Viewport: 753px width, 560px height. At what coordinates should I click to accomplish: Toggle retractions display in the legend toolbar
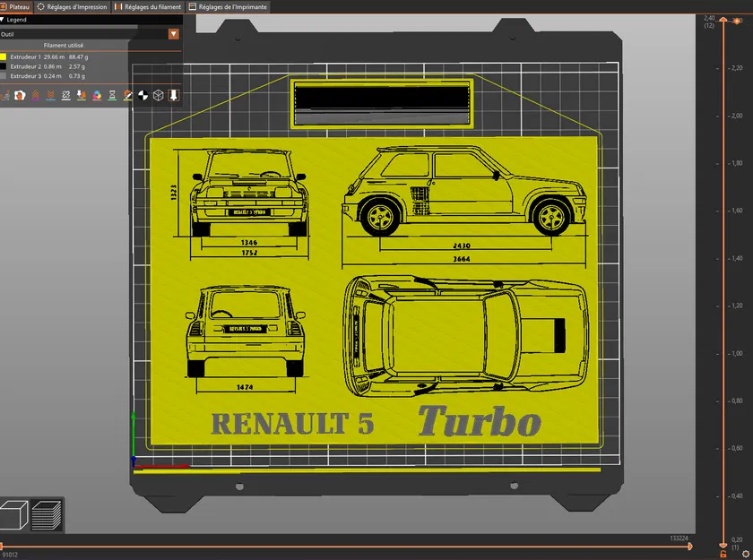pyautogui.click(x=35, y=95)
